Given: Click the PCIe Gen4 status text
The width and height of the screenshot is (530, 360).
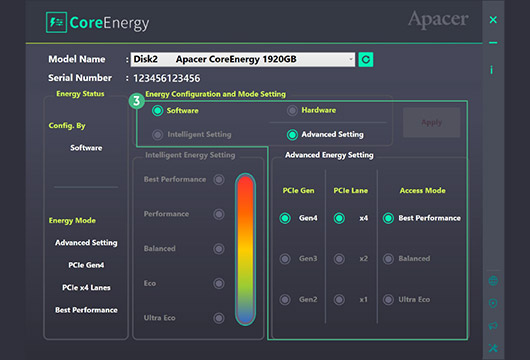Looking at the screenshot, I should click(86, 265).
